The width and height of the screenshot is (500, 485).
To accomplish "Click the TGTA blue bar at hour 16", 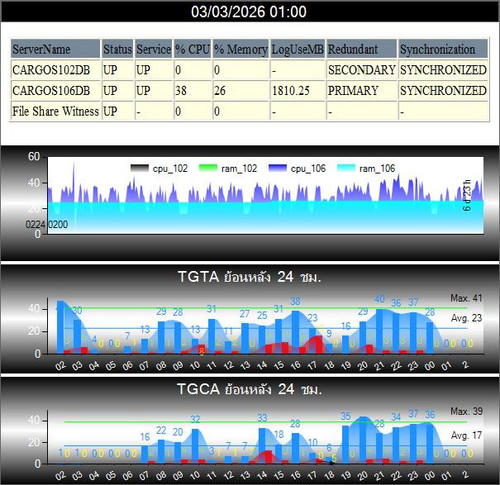I will click(x=295, y=332).
